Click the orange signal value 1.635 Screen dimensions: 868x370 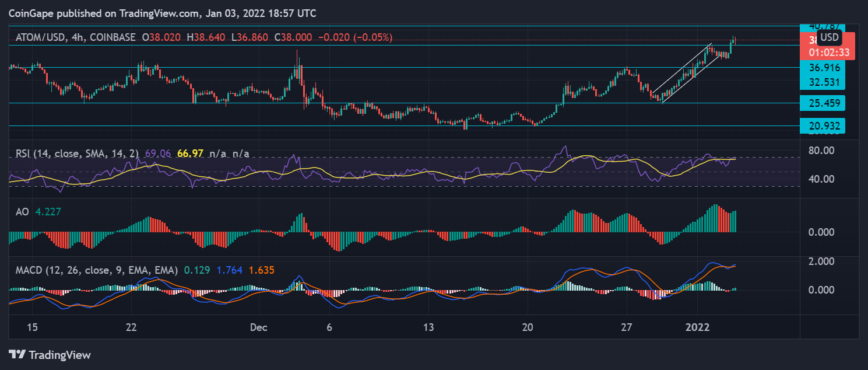[261, 270]
